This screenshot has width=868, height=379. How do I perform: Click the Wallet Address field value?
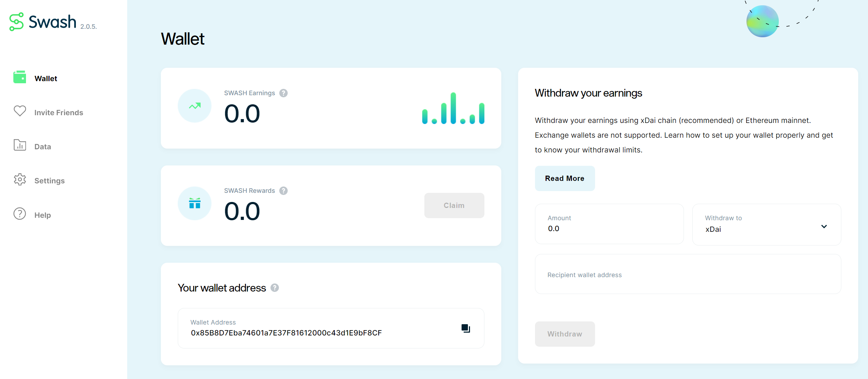click(286, 333)
